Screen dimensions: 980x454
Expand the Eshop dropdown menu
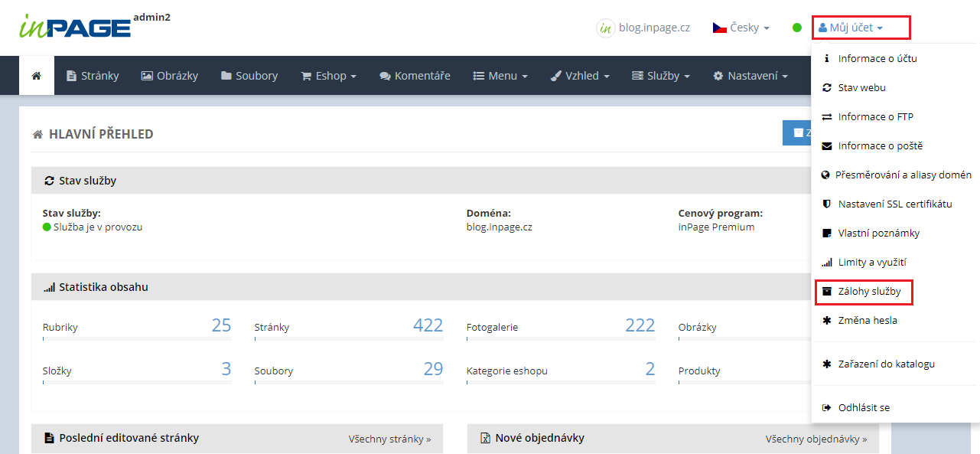pos(329,76)
